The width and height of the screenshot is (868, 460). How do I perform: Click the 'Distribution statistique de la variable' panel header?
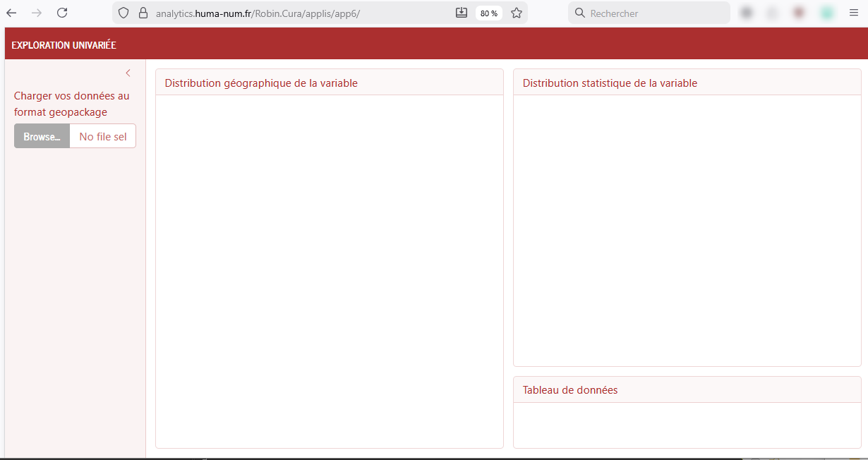point(610,83)
